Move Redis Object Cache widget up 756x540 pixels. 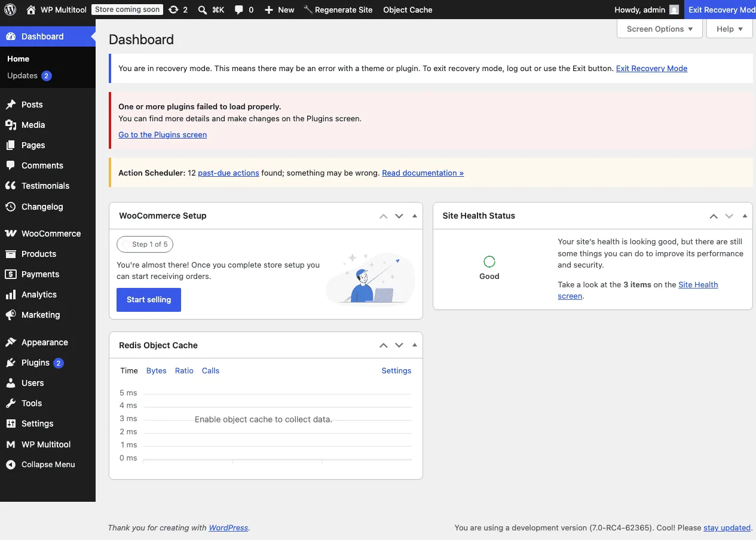pos(384,345)
